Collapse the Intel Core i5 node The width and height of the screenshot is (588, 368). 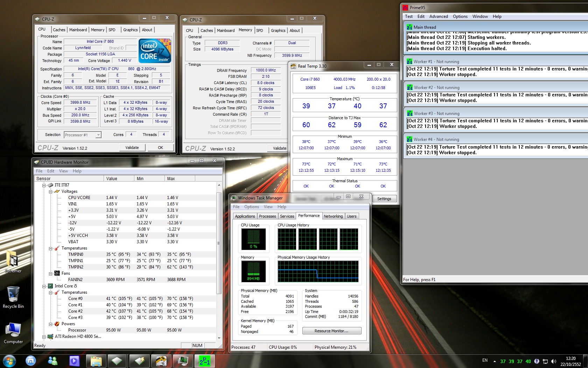44,286
